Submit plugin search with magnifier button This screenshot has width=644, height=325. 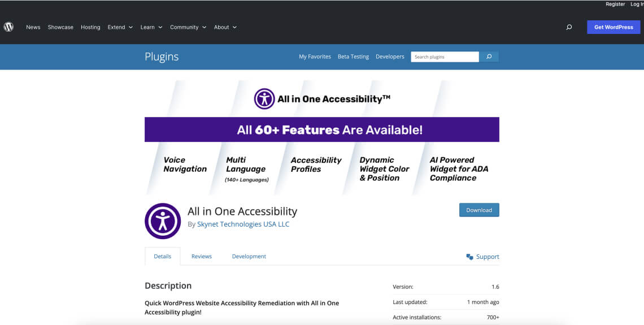[x=489, y=57]
